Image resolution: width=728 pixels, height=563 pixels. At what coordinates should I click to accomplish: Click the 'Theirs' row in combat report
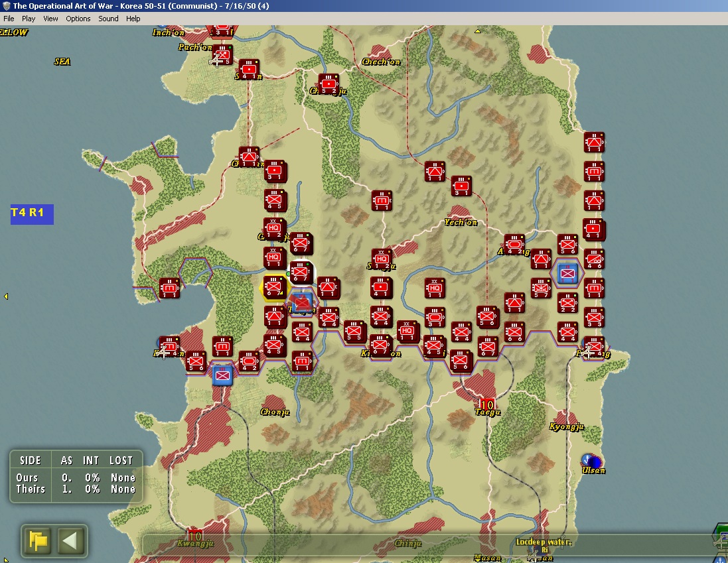pos(76,489)
